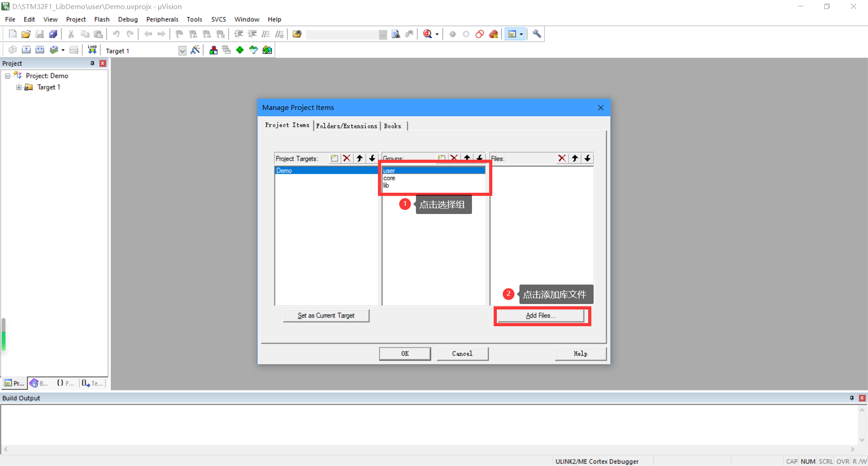The height and width of the screenshot is (466, 868).
Task: Click the Add Files... button
Action: point(540,316)
